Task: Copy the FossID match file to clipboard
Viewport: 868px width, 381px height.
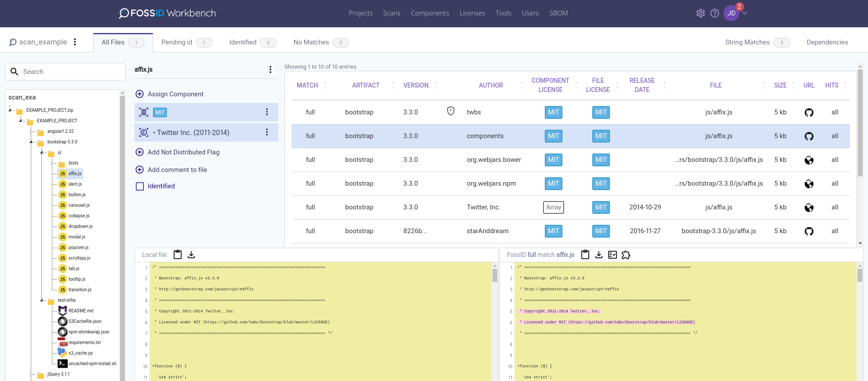Action: [x=585, y=254]
